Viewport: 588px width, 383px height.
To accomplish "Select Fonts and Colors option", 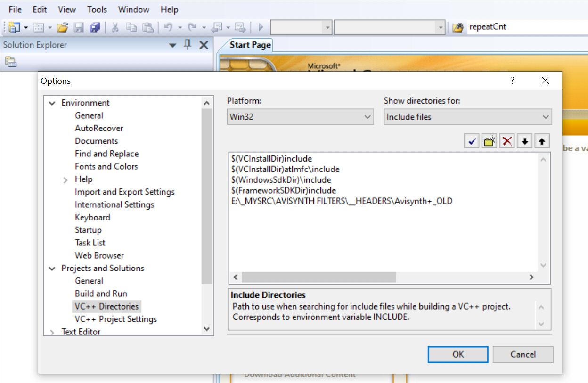I will coord(106,166).
